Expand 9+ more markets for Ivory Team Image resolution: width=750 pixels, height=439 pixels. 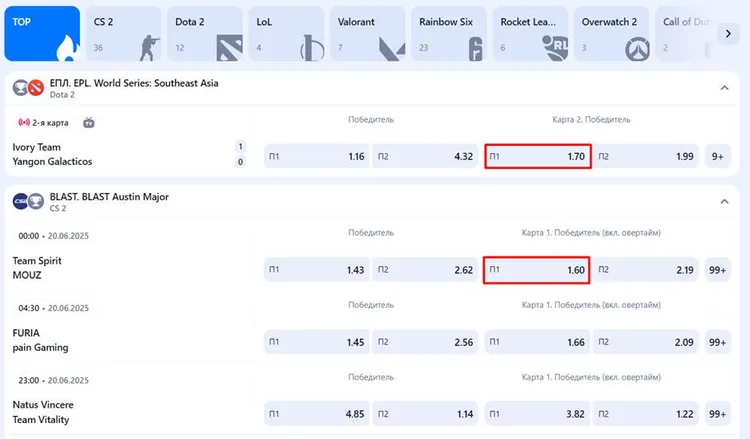click(x=717, y=156)
